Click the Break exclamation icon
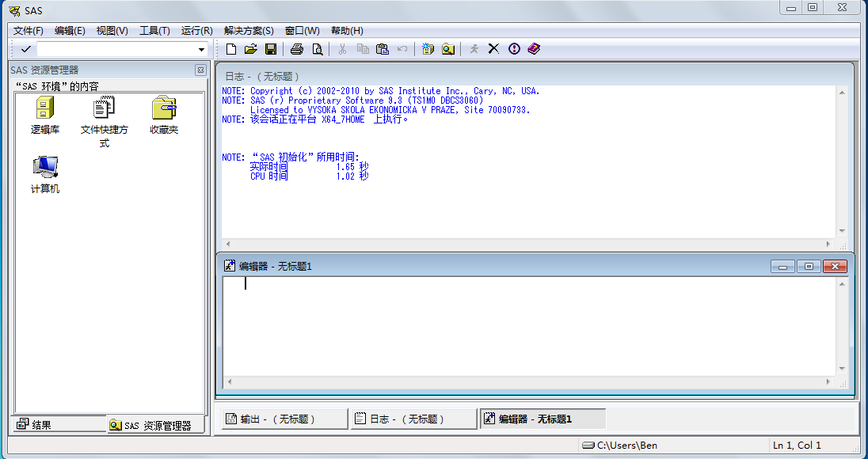The height and width of the screenshot is (459, 868). coord(514,49)
